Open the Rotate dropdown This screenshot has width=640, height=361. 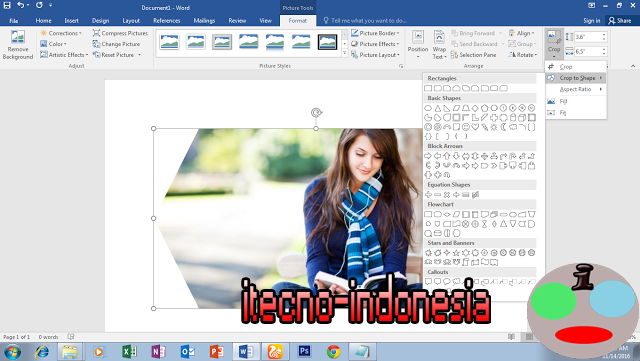tap(523, 55)
